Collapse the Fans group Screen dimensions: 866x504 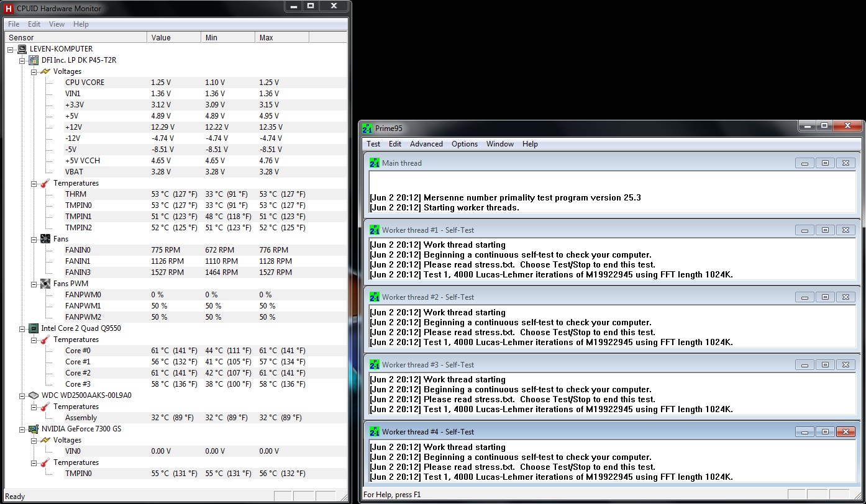click(34, 239)
